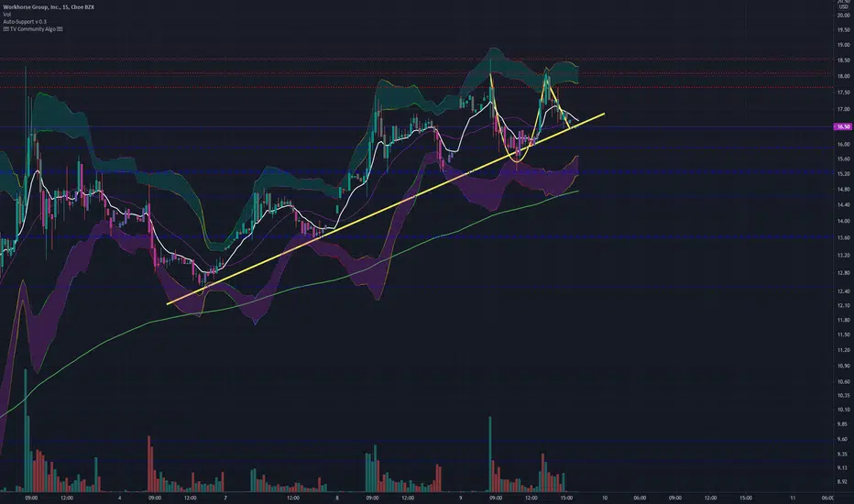Click the 17.00 price axis label
The width and height of the screenshot is (854, 504).
[x=843, y=110]
